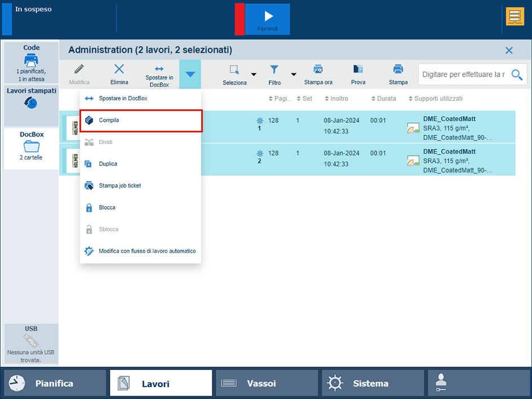Choose Duplica from the menu
The height and width of the screenshot is (399, 532).
point(140,164)
